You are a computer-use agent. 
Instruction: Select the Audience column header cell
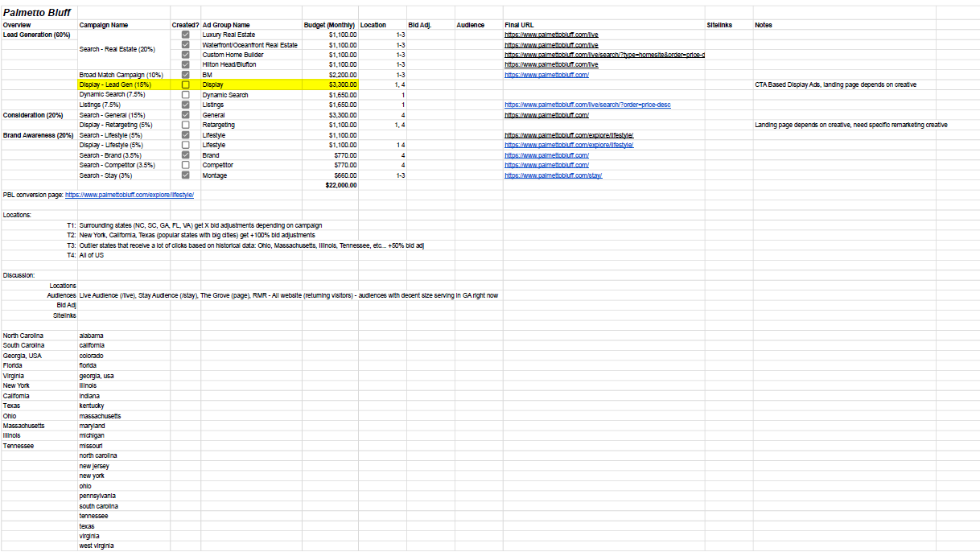(x=479, y=25)
